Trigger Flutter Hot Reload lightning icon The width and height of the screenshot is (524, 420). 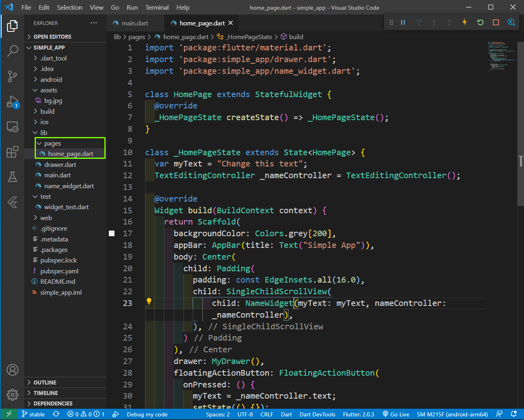464,22
